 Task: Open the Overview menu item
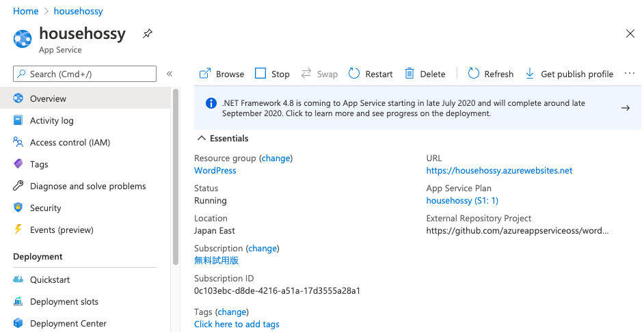coord(85,98)
